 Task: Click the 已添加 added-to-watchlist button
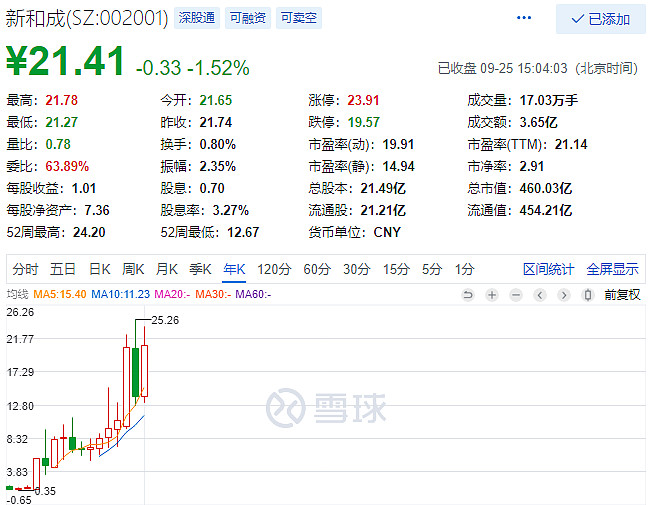click(600, 19)
